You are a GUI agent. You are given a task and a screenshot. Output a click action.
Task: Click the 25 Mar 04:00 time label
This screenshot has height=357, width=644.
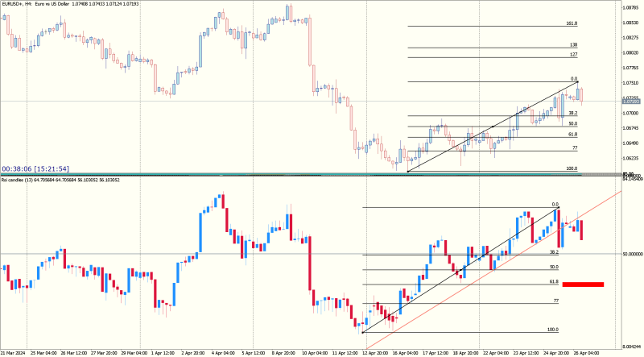(43, 353)
